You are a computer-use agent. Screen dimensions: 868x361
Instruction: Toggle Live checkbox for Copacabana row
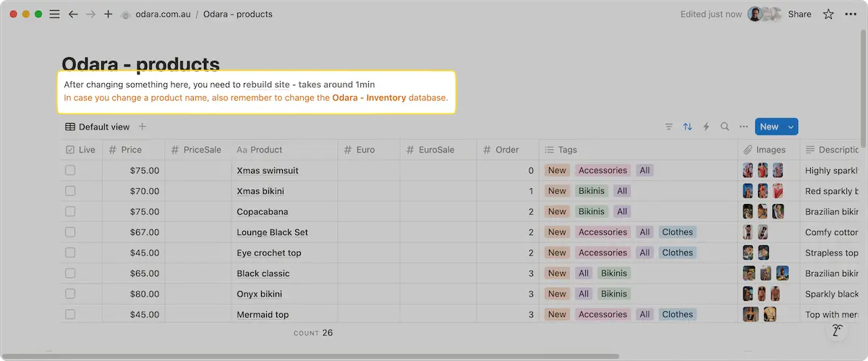pos(70,212)
